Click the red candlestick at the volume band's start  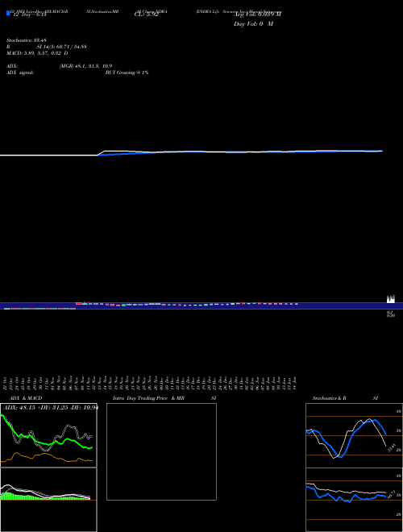[78, 303]
